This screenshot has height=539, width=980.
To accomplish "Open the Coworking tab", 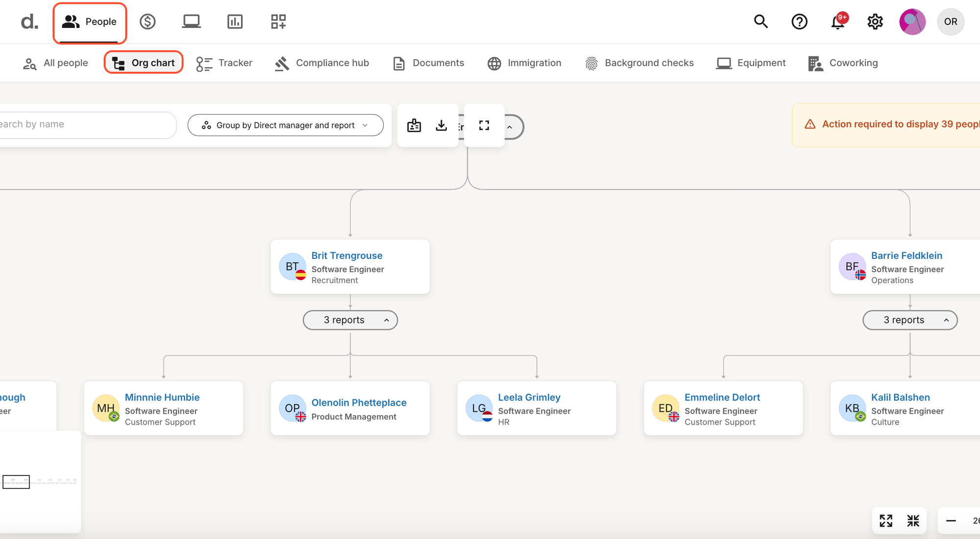I will pyautogui.click(x=843, y=63).
